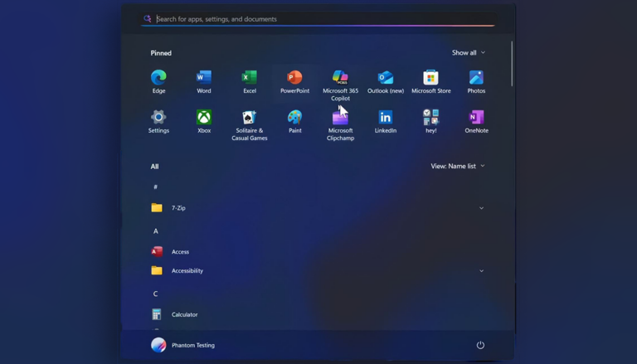Open Settings pinned app
The height and width of the screenshot is (364, 637).
(158, 121)
